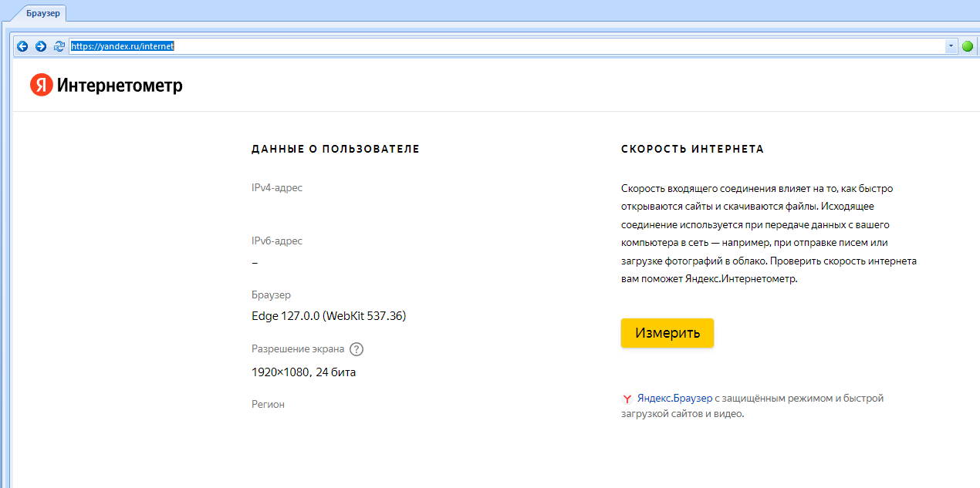Viewport: 980px width, 488px height.
Task: Start speed test with Измерить button
Action: tap(667, 333)
